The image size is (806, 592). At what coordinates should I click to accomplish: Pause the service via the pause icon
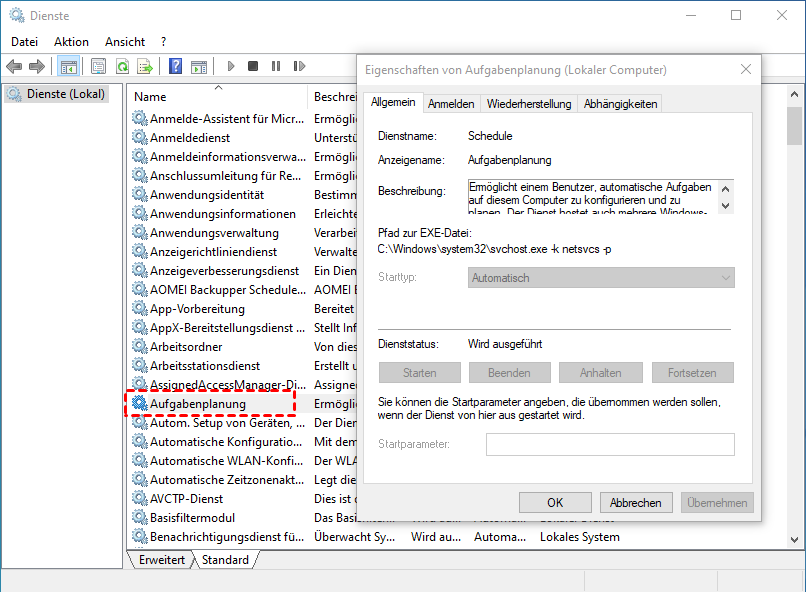276,66
